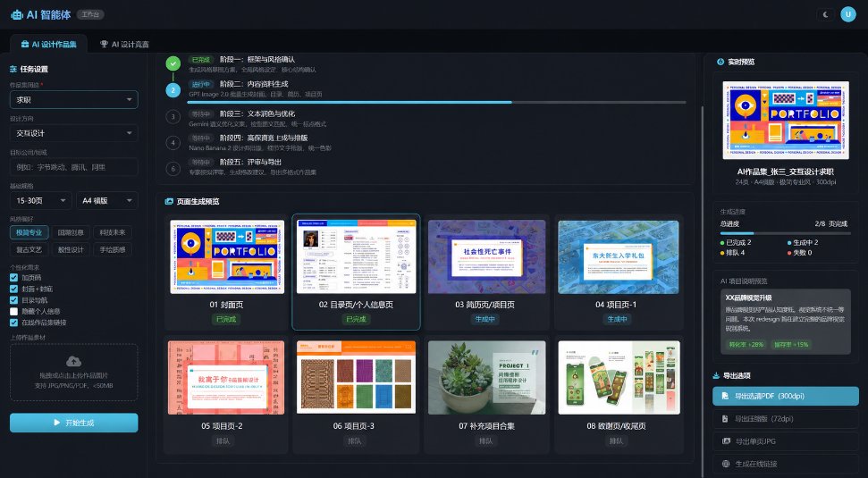Open the 06 项目页-3 thumbnail
This screenshot has height=478, width=868.
[356, 377]
